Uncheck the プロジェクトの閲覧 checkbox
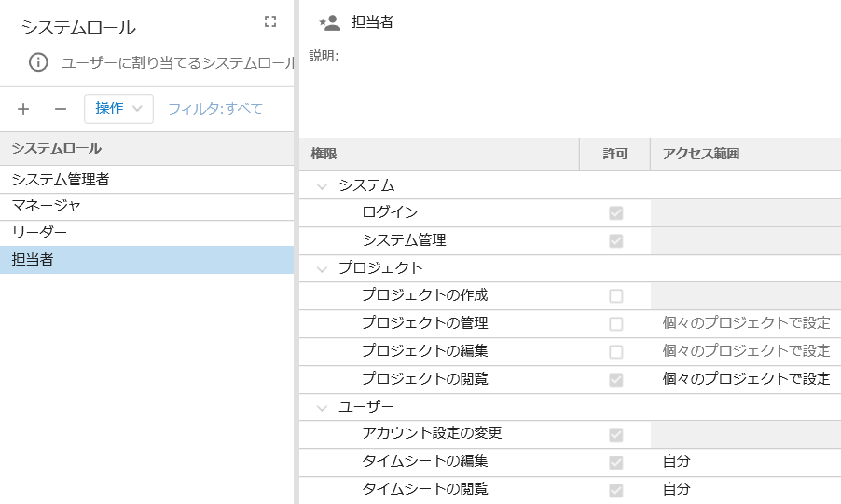Viewport: 841px width, 504px height. (615, 380)
